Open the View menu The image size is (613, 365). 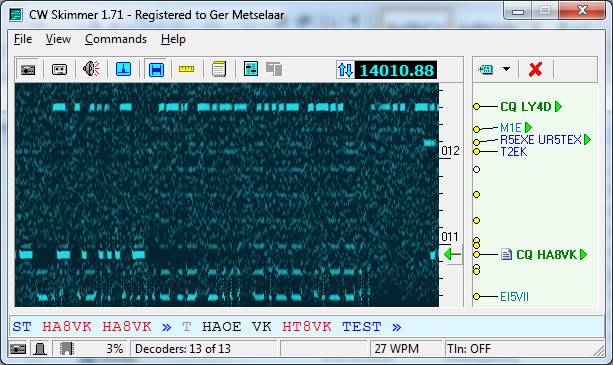(58, 39)
